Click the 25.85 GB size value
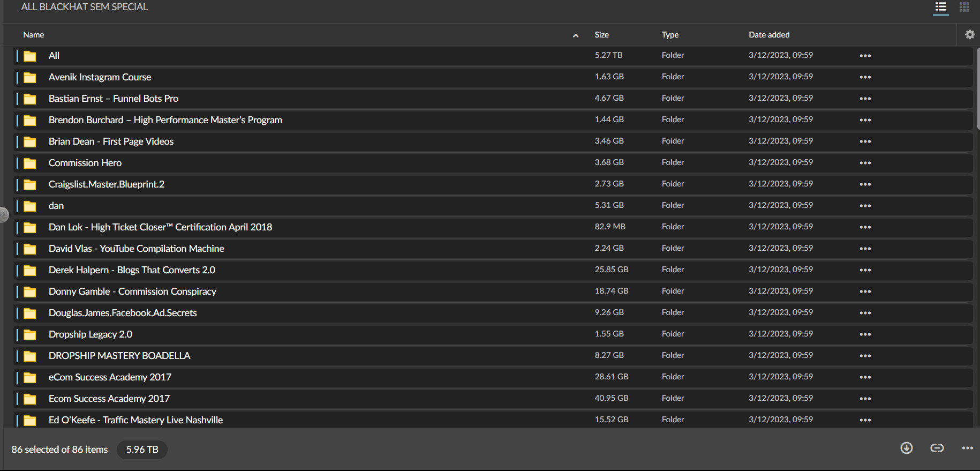This screenshot has height=471, width=980. coord(612,270)
